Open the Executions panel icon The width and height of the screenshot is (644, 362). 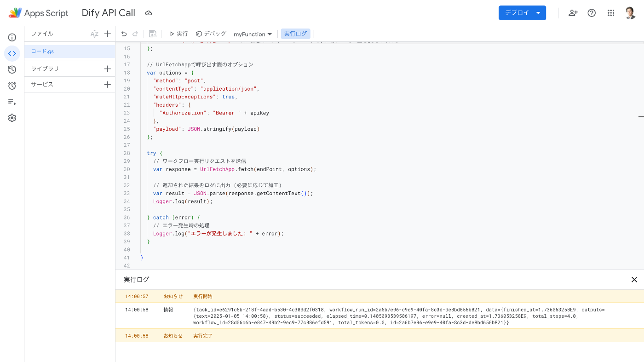pyautogui.click(x=12, y=102)
